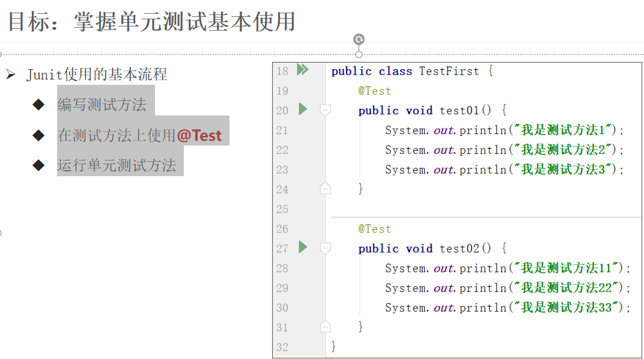Run test02 using the green arrow on line 27
644x359 pixels.
303,247
